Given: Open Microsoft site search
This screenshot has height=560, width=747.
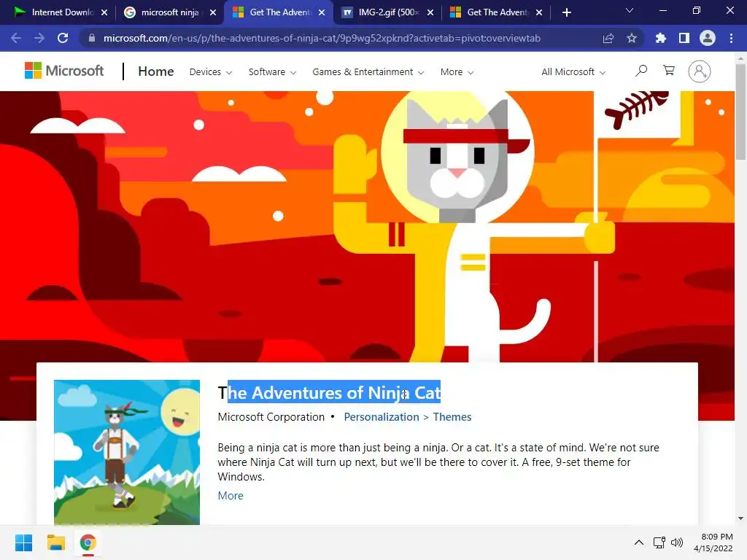Looking at the screenshot, I should point(641,71).
